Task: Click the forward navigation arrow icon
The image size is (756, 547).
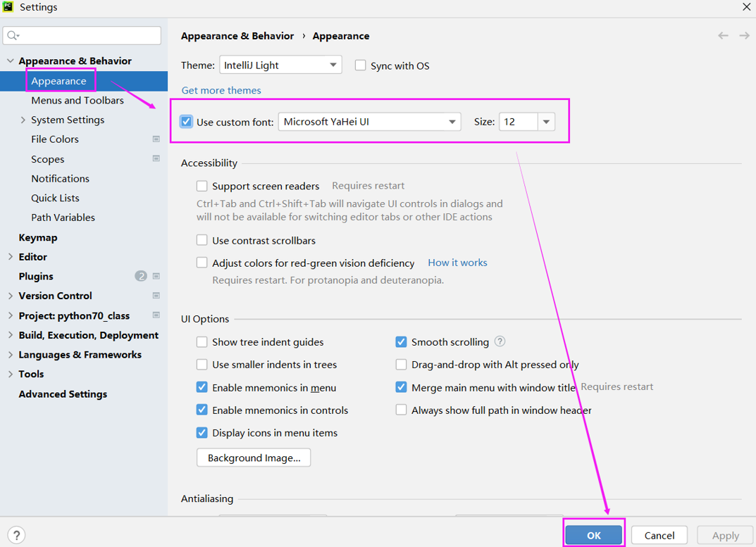Action: pyautogui.click(x=744, y=36)
